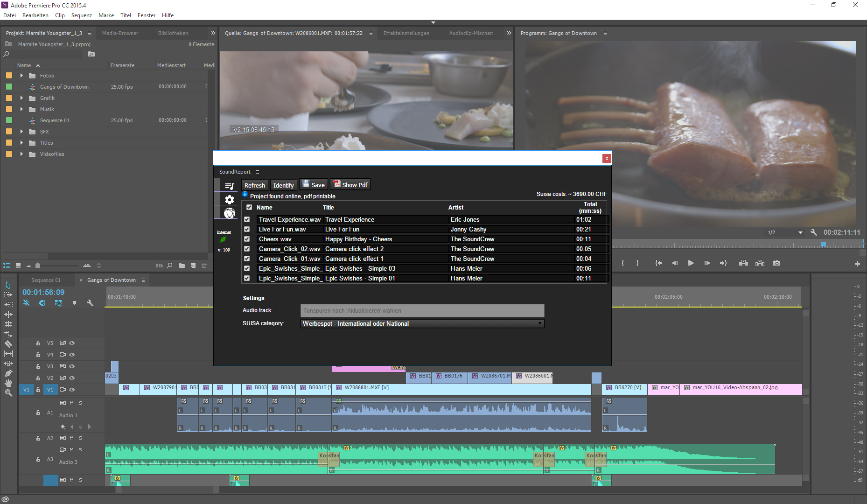Screen dimensions: 867x504
Task: Toggle lock on track V3
Action: [x=38, y=366]
